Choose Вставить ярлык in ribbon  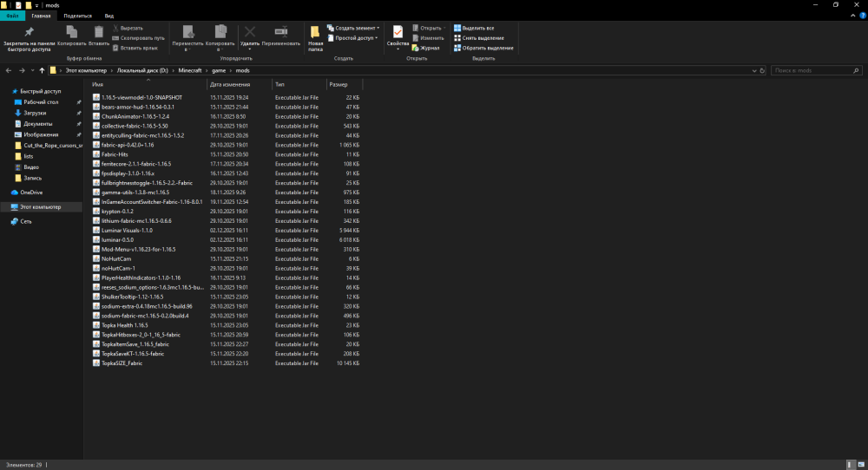[x=135, y=48]
